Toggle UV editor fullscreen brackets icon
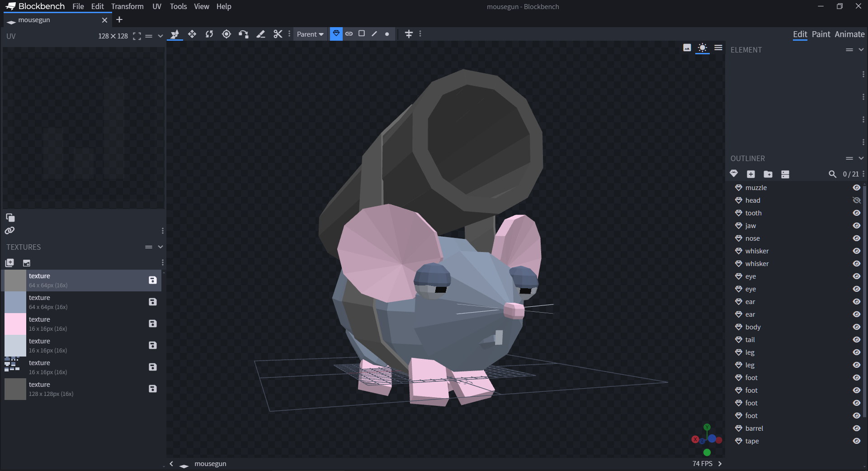868x471 pixels. point(137,36)
